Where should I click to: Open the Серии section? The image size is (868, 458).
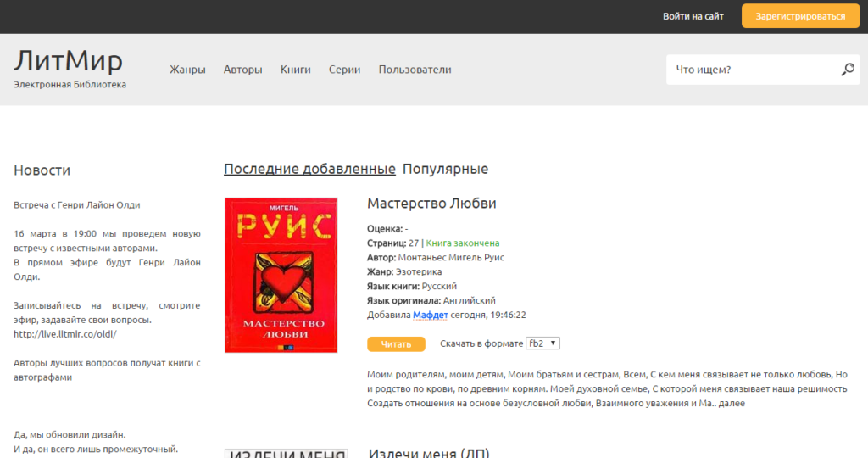click(x=344, y=70)
